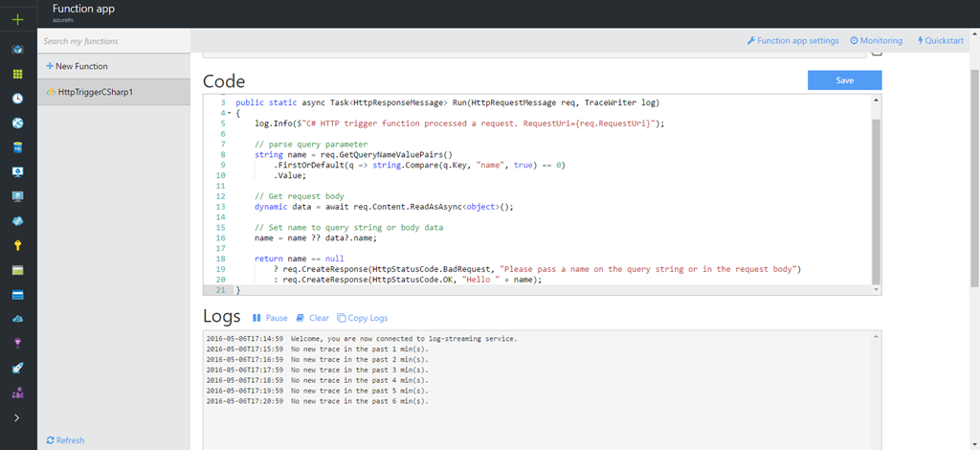Image resolution: width=980 pixels, height=450 pixels.
Task: Click the code editor vertical scrollbar thumb
Action: point(877,200)
